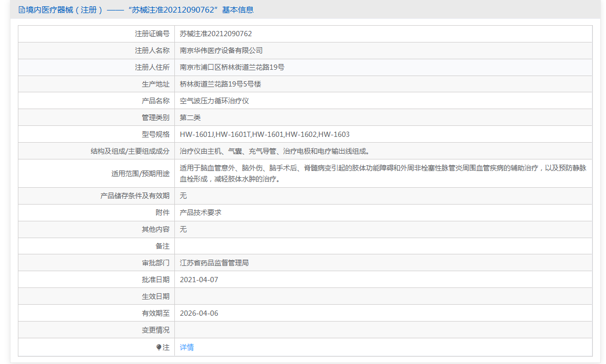The width and height of the screenshot is (606, 364).
Task: Select production address 桥林街道兰花路19号5号楼
Action: pos(221,84)
